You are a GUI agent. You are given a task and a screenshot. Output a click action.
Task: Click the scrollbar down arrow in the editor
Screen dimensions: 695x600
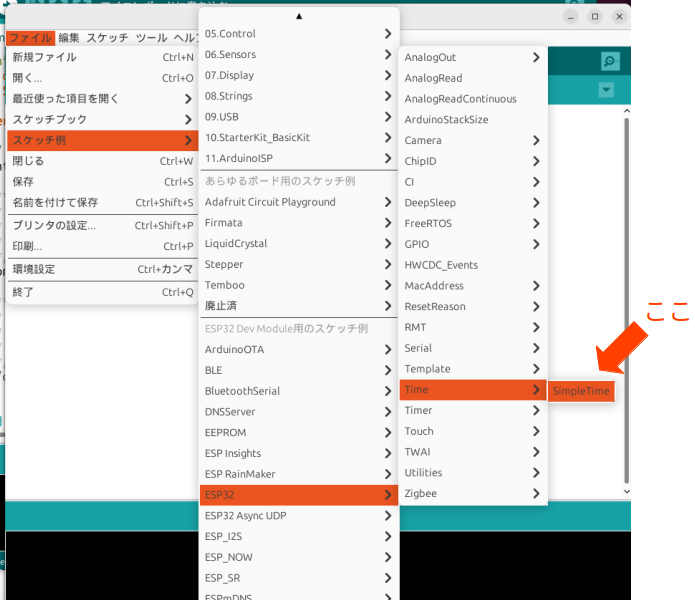click(626, 491)
